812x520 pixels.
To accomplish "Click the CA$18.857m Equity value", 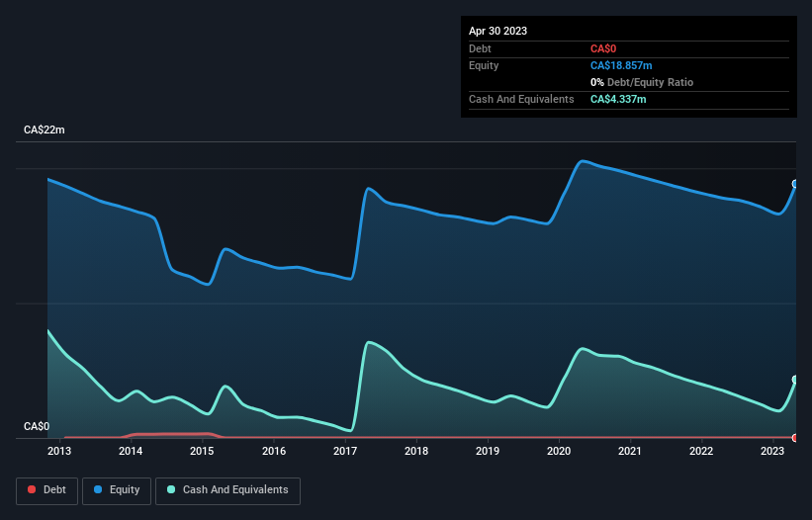I will coord(621,65).
